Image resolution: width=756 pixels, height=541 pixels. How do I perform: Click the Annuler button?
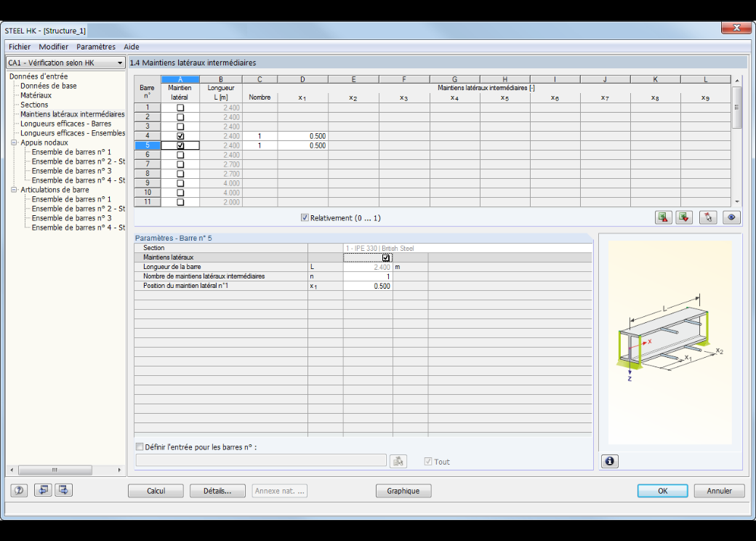point(720,491)
